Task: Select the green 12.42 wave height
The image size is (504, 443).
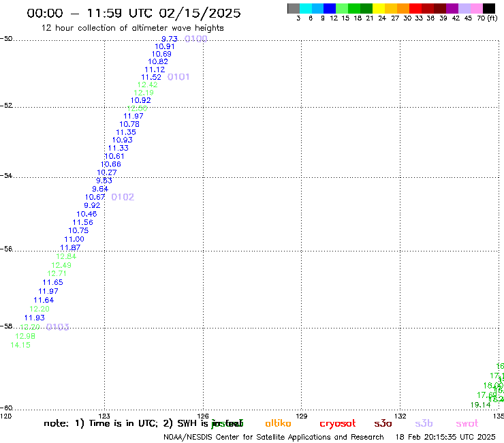Action: point(148,85)
